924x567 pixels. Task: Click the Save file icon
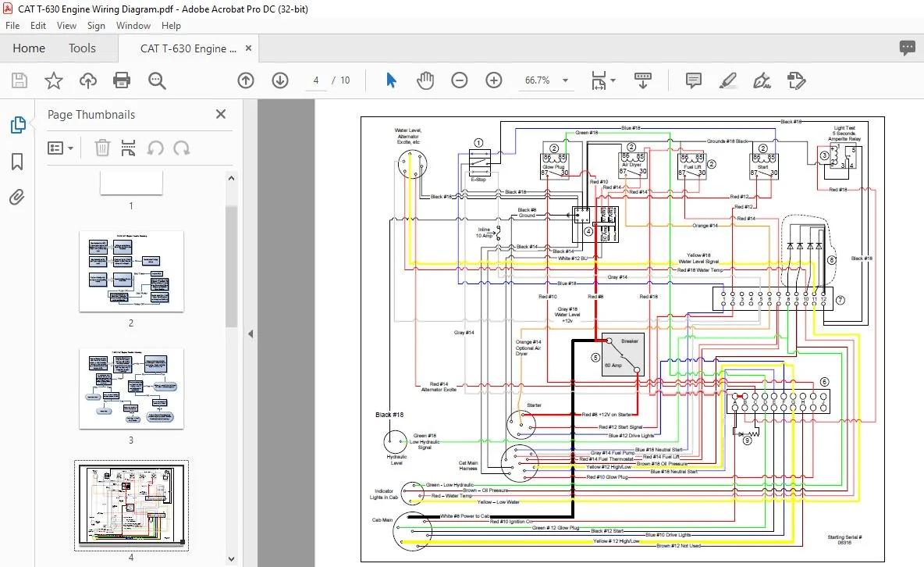pyautogui.click(x=20, y=80)
